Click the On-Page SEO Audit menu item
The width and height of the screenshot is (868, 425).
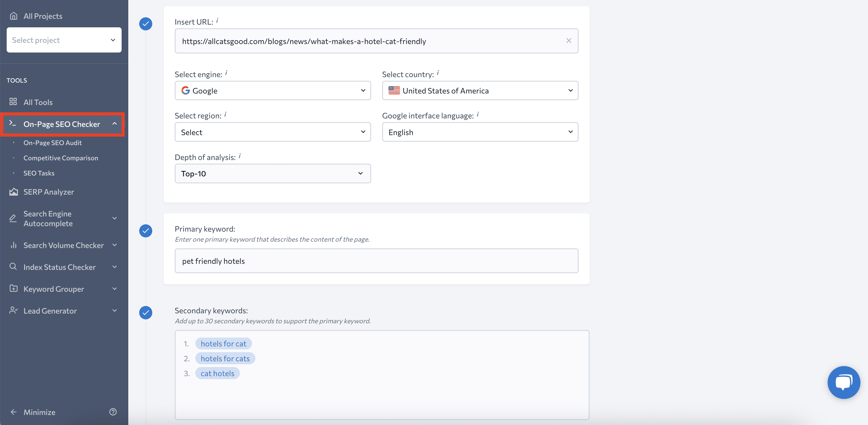52,142
